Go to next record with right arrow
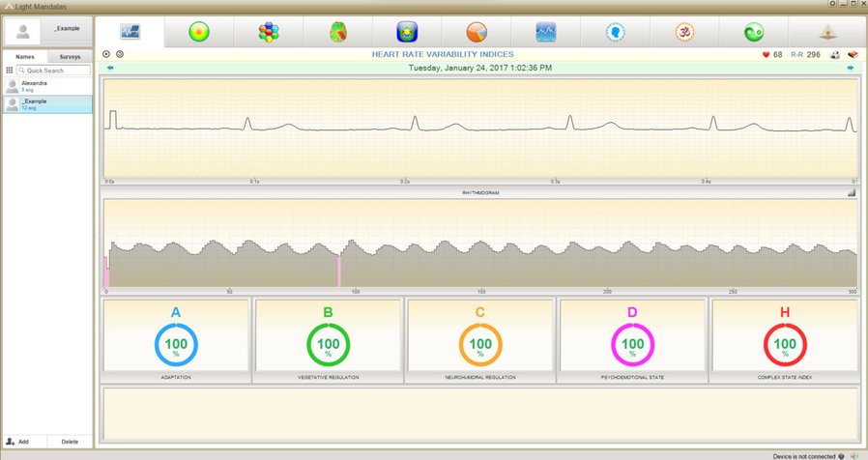Viewport: 868px width, 460px height. click(x=851, y=68)
